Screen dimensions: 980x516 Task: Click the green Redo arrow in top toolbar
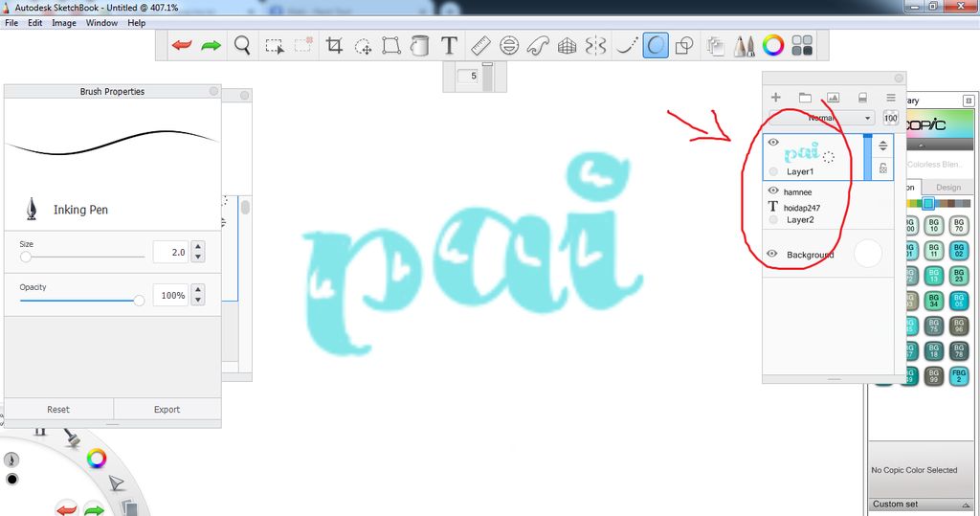pos(211,46)
